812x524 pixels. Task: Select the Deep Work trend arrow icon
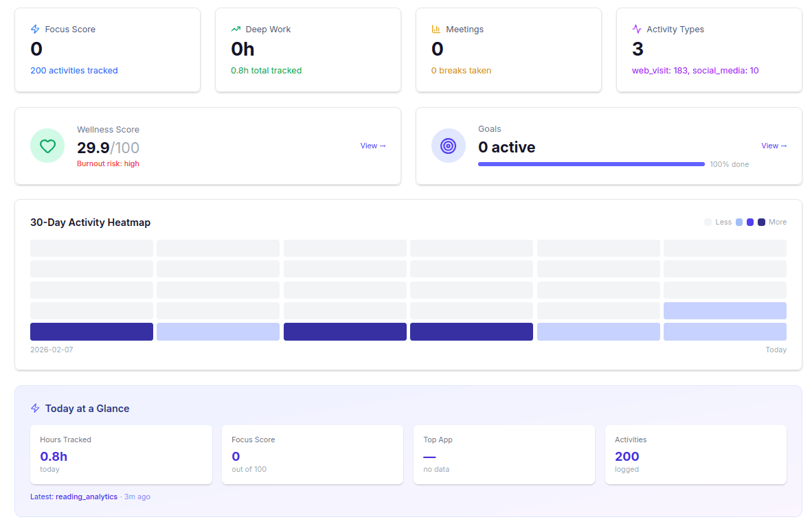[x=235, y=29]
